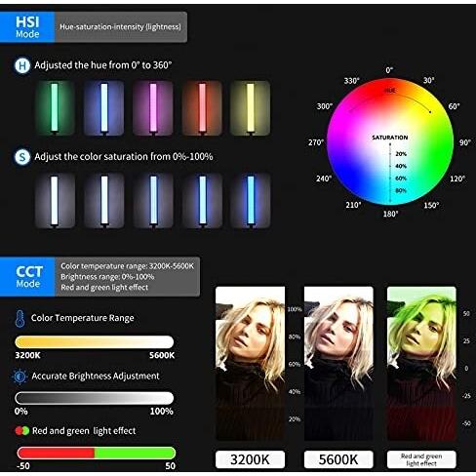Viewport: 476px width, 476px height.
Task: Click the red-green light effect slider bar
Action: click(97, 453)
